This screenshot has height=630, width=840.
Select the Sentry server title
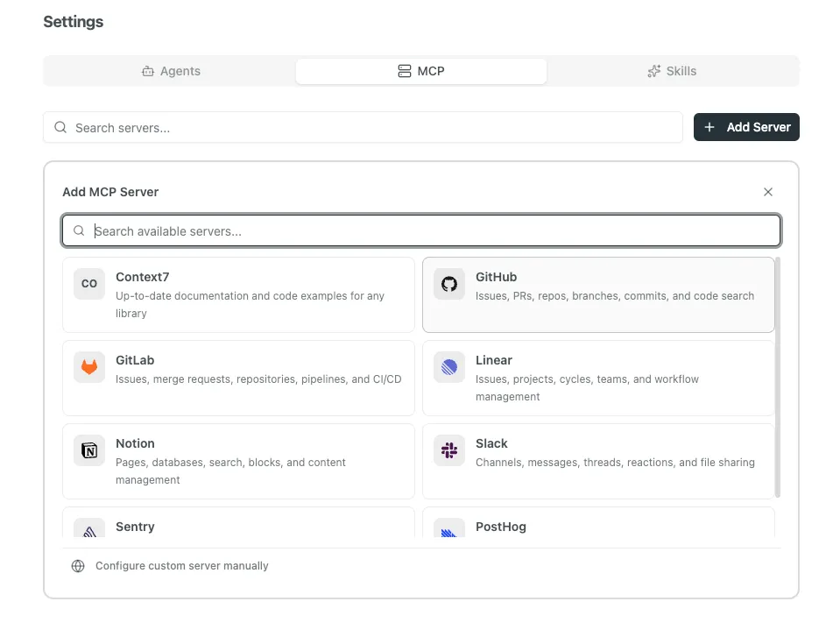pyautogui.click(x=135, y=527)
